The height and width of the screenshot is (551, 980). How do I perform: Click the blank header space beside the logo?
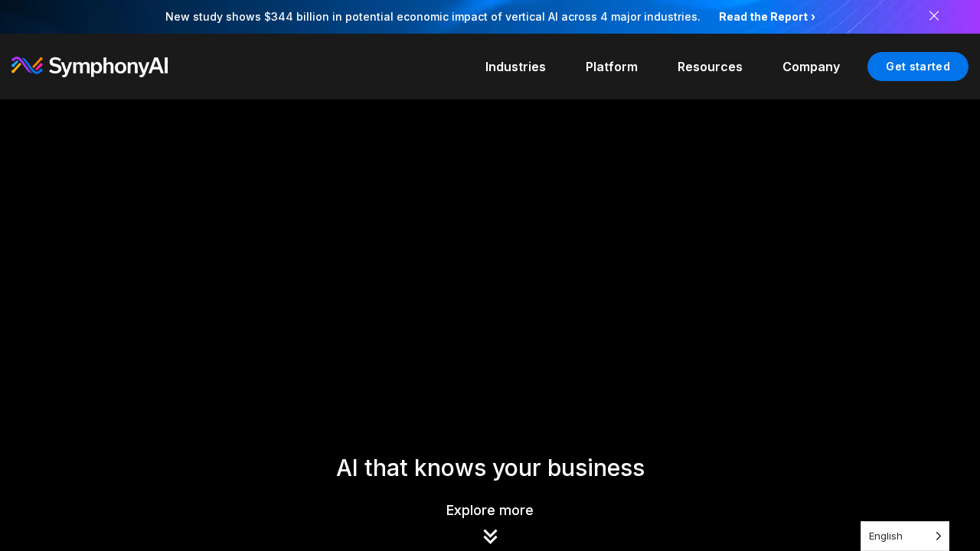[322, 67]
